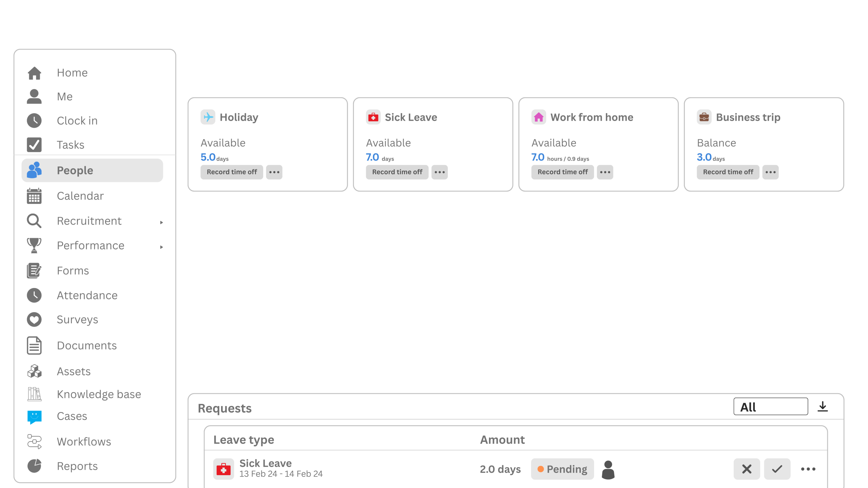The width and height of the screenshot is (868, 488).
Task: Click the Requests section heading
Action: 225,408
